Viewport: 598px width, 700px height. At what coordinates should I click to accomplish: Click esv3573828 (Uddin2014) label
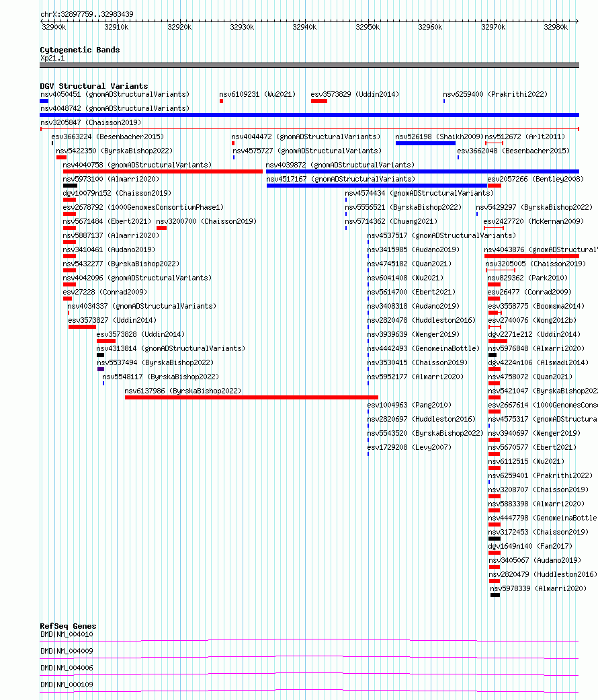[x=140, y=335]
